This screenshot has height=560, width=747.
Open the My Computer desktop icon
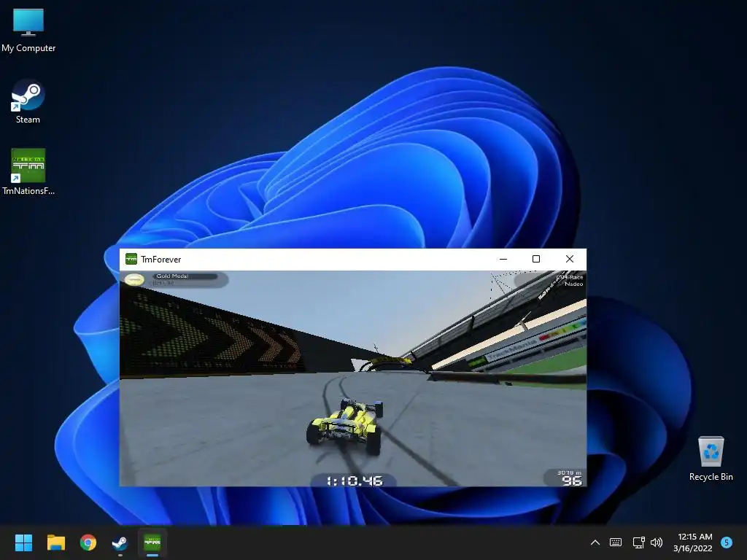coord(28,30)
